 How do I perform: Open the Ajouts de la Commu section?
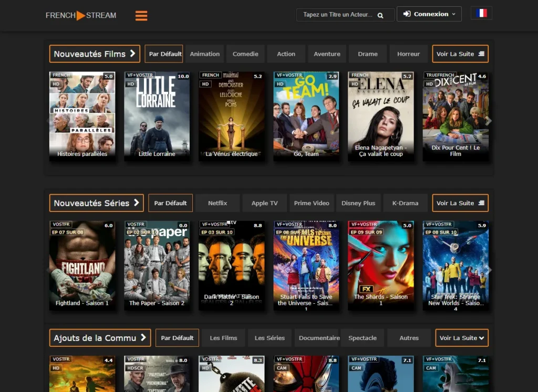tap(100, 338)
